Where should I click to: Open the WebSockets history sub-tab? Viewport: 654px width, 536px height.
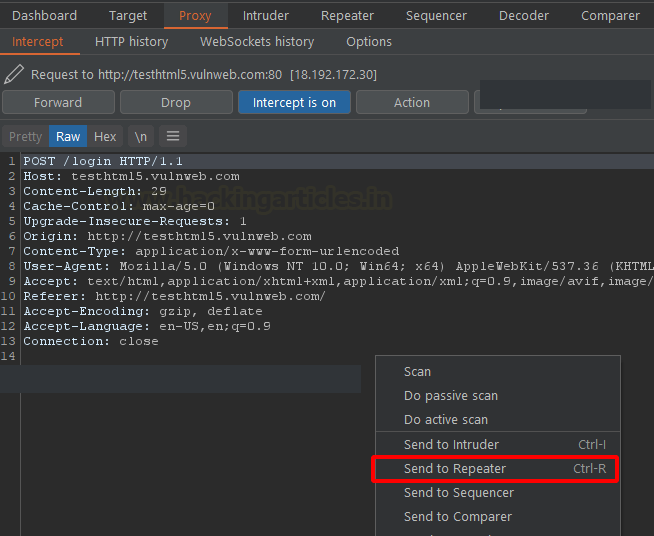257,42
